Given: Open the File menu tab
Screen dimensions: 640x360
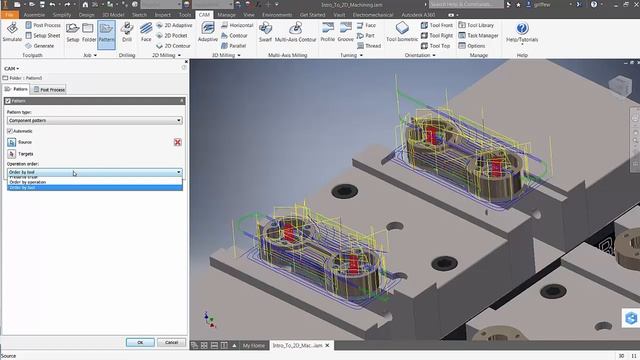Looking at the screenshot, I should click(9, 15).
